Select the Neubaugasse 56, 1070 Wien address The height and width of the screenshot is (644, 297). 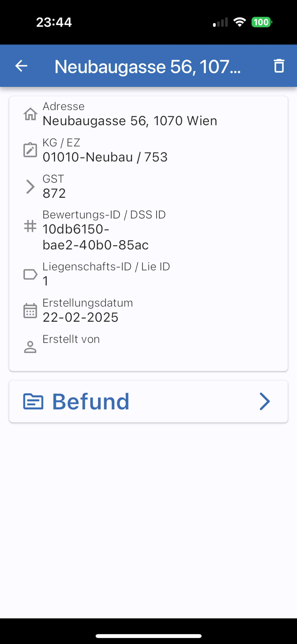[x=130, y=121]
